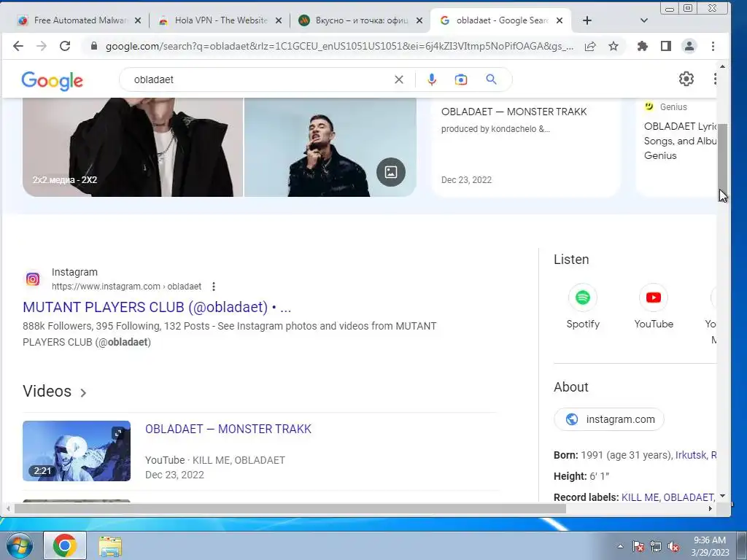Open Chrome three-dot menu
Image resolution: width=747 pixels, height=560 pixels.
(713, 46)
